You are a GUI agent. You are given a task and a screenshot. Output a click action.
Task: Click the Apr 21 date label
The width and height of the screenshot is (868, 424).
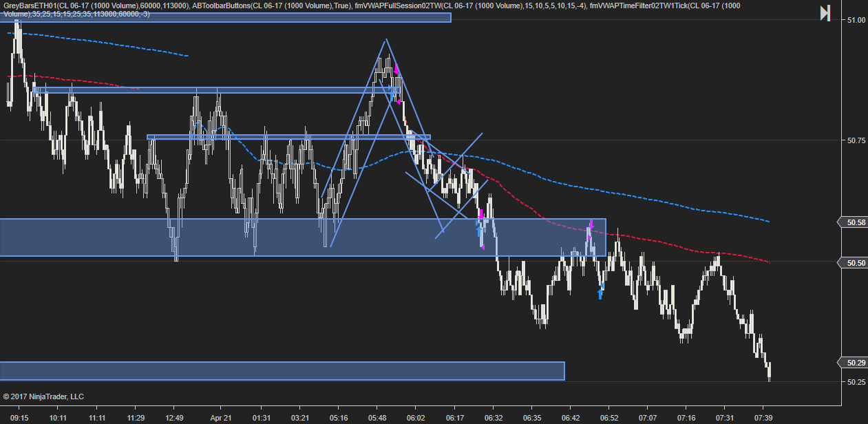(x=221, y=418)
